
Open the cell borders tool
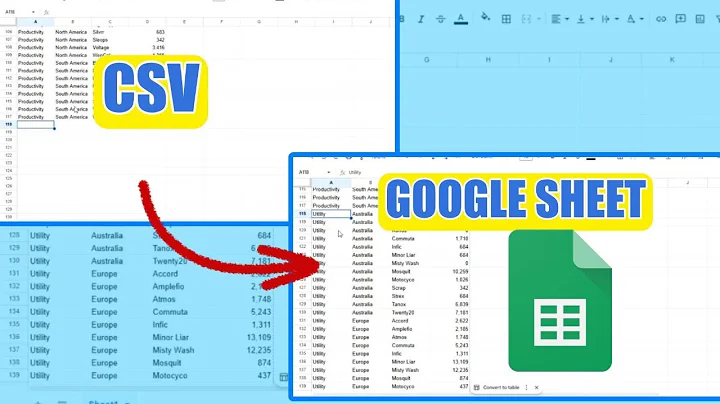click(506, 19)
